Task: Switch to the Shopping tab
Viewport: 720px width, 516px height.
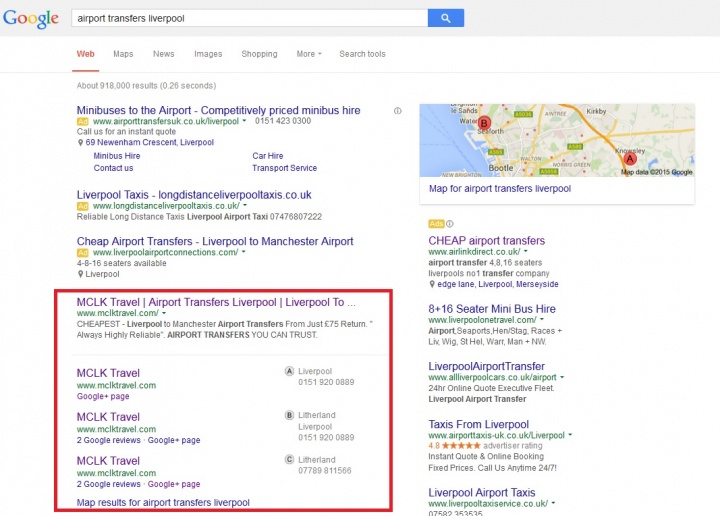Action: pyautogui.click(x=259, y=54)
